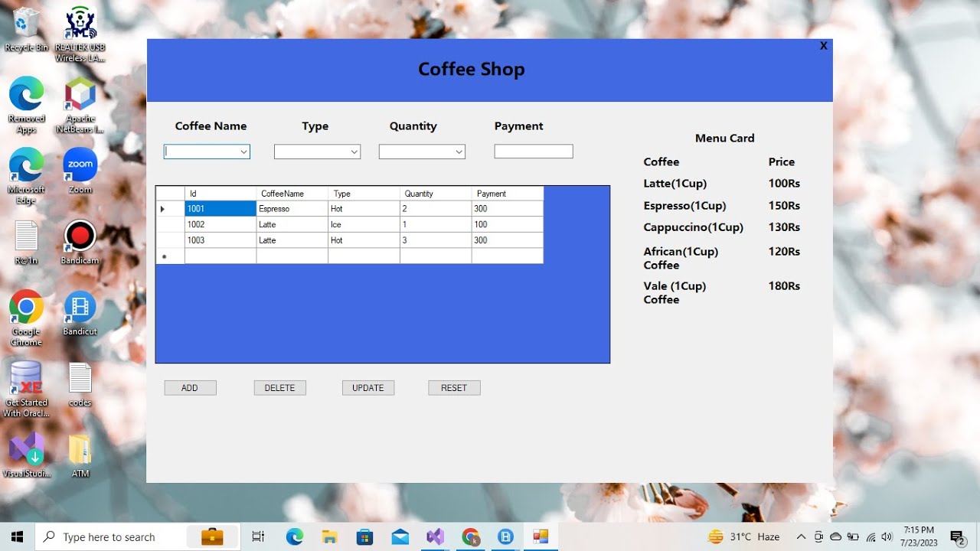The width and height of the screenshot is (980, 551).
Task: Select the Espresso cell in grid
Action: (x=292, y=209)
